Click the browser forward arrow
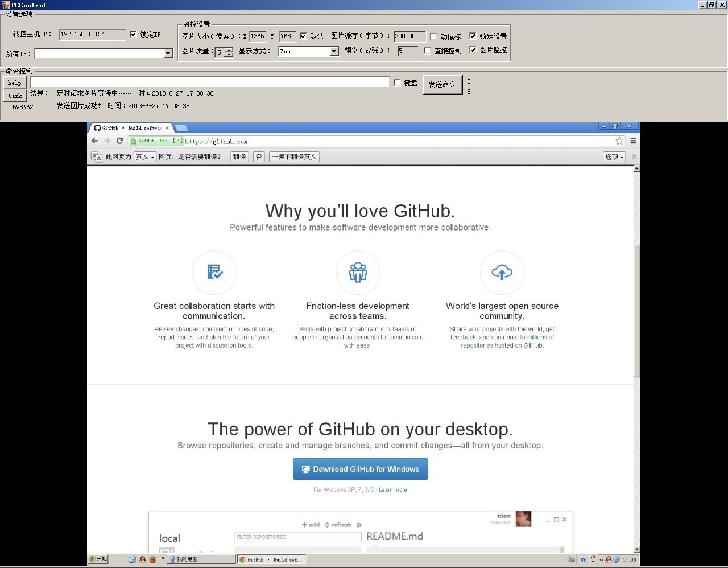Screen dimensions: 728x568 tap(107, 141)
